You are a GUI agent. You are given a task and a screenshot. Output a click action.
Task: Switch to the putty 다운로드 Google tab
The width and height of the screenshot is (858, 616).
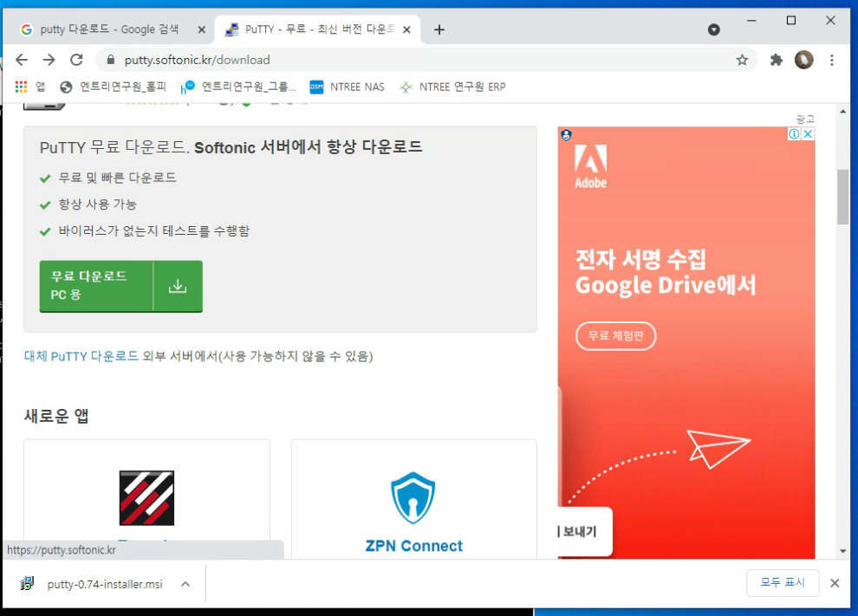[x=108, y=29]
